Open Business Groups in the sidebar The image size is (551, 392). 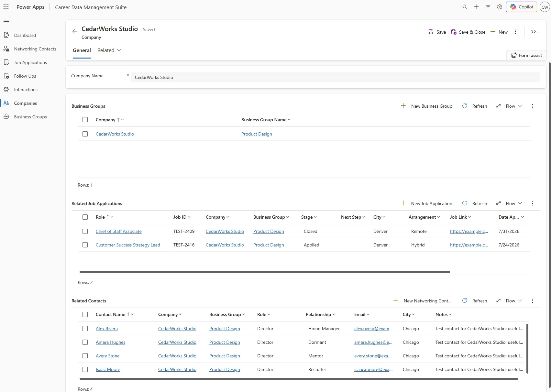click(30, 117)
